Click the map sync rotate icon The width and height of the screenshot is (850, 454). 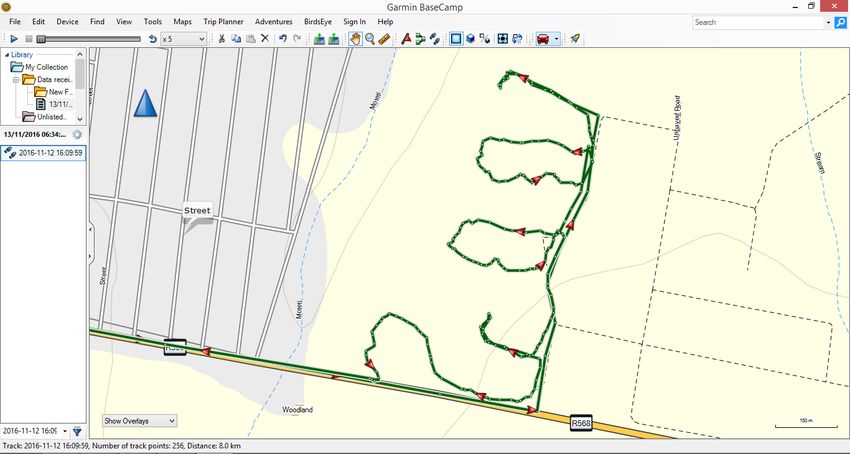517,39
